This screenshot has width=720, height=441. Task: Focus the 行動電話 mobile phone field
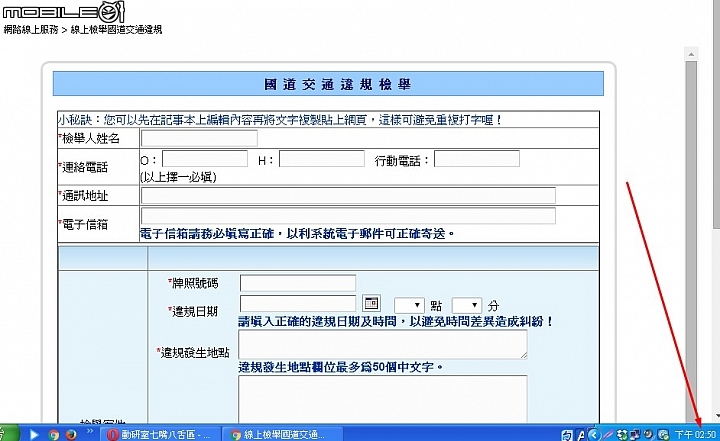click(477, 159)
